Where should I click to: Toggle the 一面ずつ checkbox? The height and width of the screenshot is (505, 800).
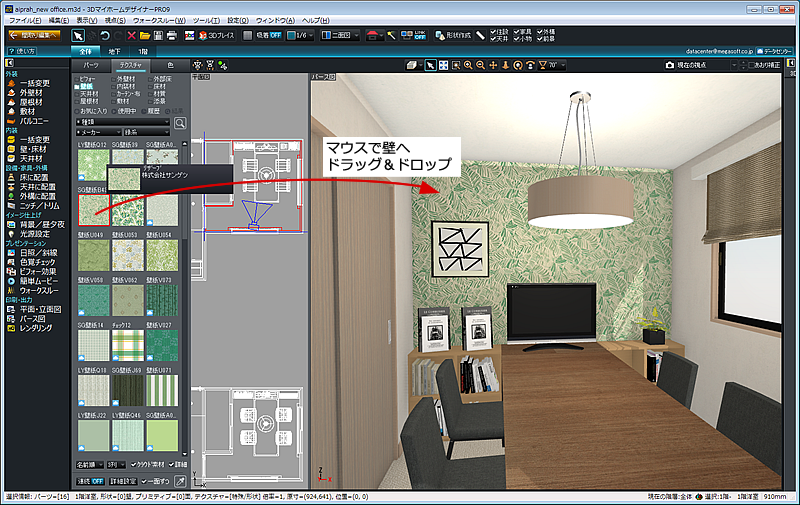coord(156,482)
